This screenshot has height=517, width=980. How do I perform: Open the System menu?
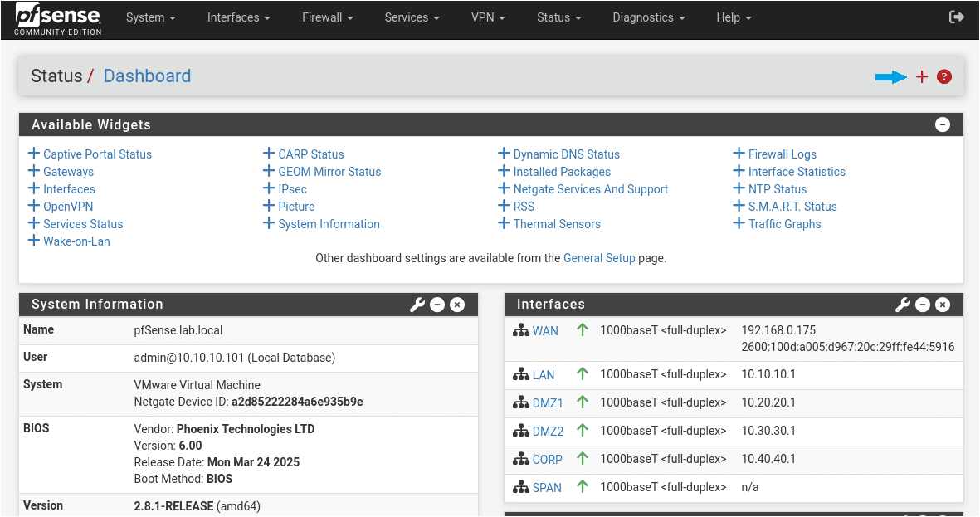click(151, 17)
